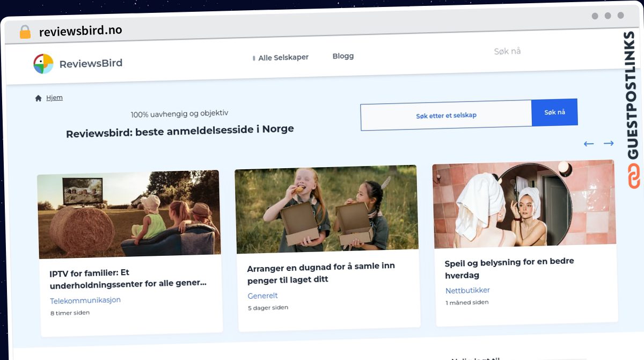Click the home icon in the breadcrumb
This screenshot has width=644, height=360.
pyautogui.click(x=38, y=98)
